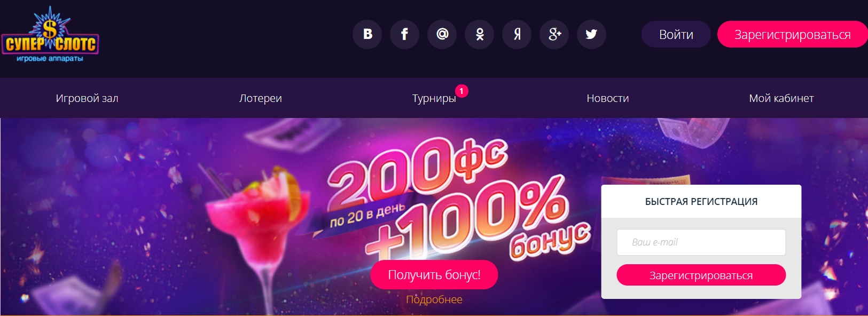Viewport: 868px width, 316px height.
Task: Open the Игровой зал menu item
Action: (x=87, y=98)
